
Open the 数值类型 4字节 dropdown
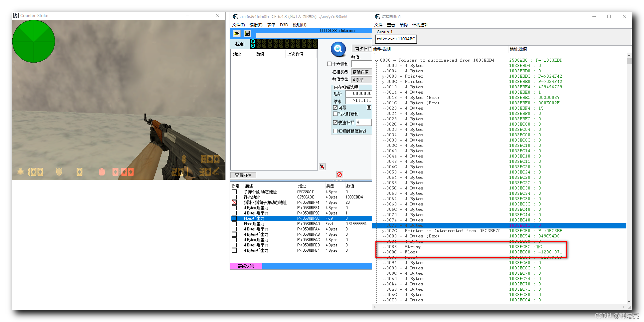tap(361, 80)
